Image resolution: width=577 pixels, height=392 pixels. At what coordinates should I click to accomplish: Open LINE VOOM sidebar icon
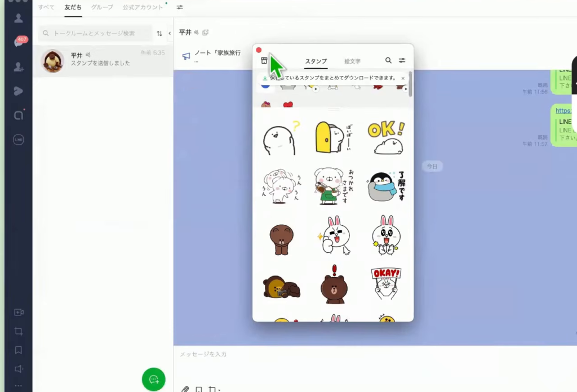pos(19,91)
